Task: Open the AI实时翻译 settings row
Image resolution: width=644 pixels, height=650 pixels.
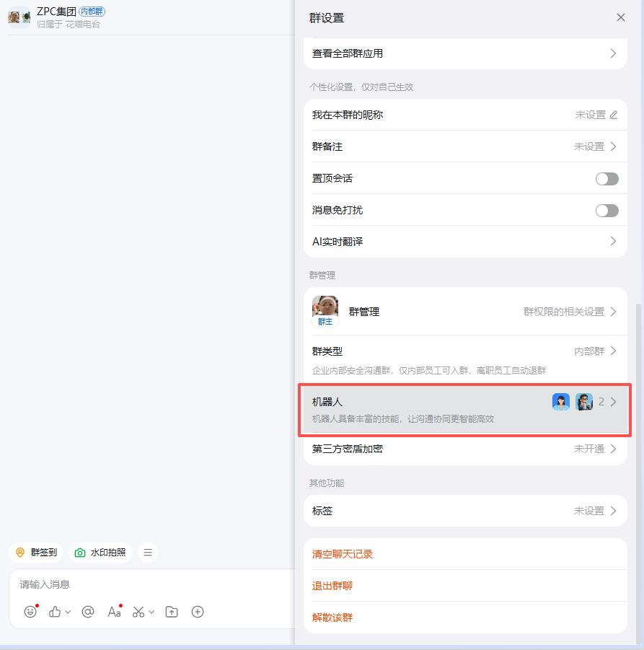Action: [x=465, y=242]
